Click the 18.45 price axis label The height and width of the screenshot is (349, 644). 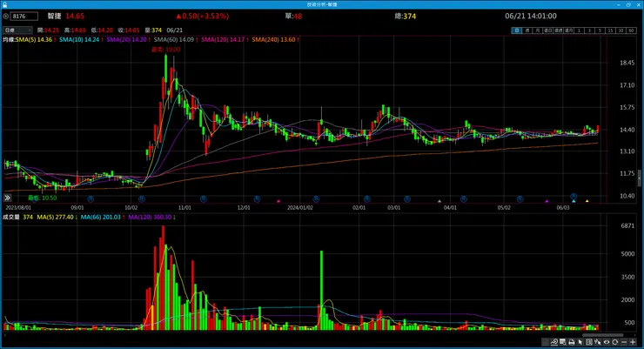pyautogui.click(x=627, y=63)
